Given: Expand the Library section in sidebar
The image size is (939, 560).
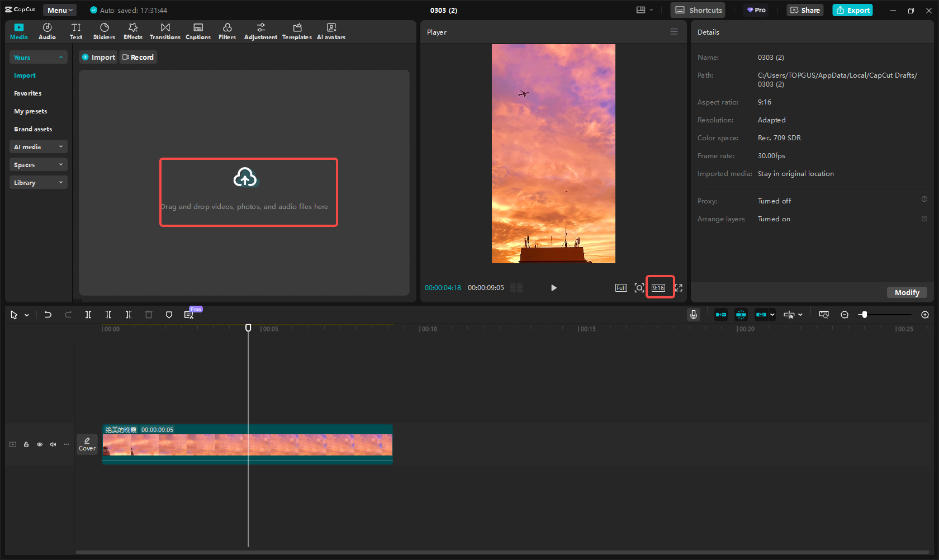Looking at the screenshot, I should pos(38,183).
